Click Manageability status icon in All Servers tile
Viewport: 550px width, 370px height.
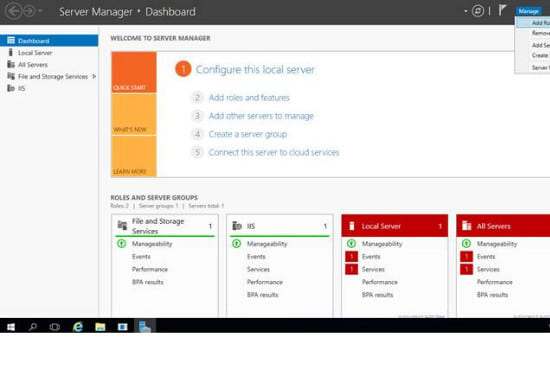[466, 243]
